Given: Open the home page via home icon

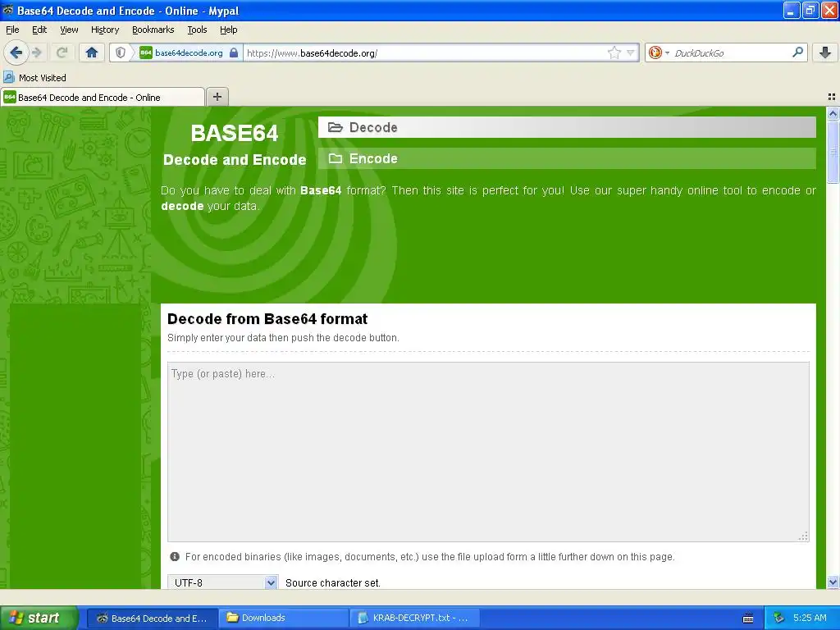Looking at the screenshot, I should (92, 52).
